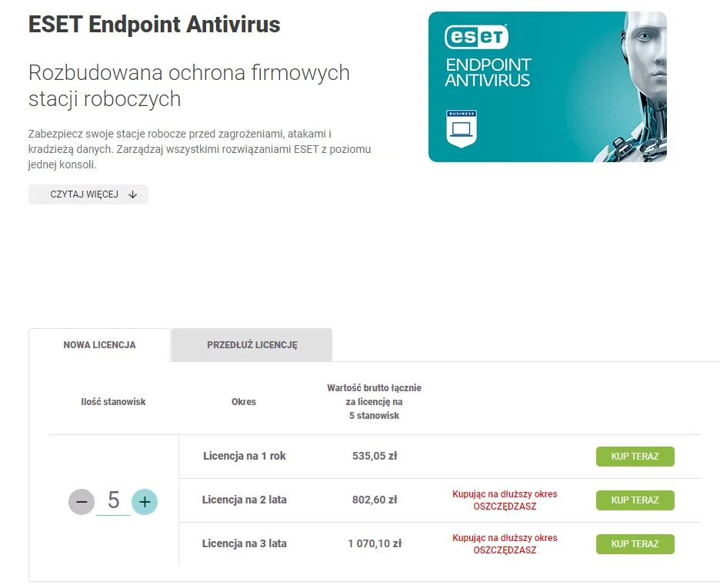Switch to PRZEDŁUŻ LICENCJĘ tab
Image resolution: width=720 pixels, height=588 pixels.
[x=252, y=345]
